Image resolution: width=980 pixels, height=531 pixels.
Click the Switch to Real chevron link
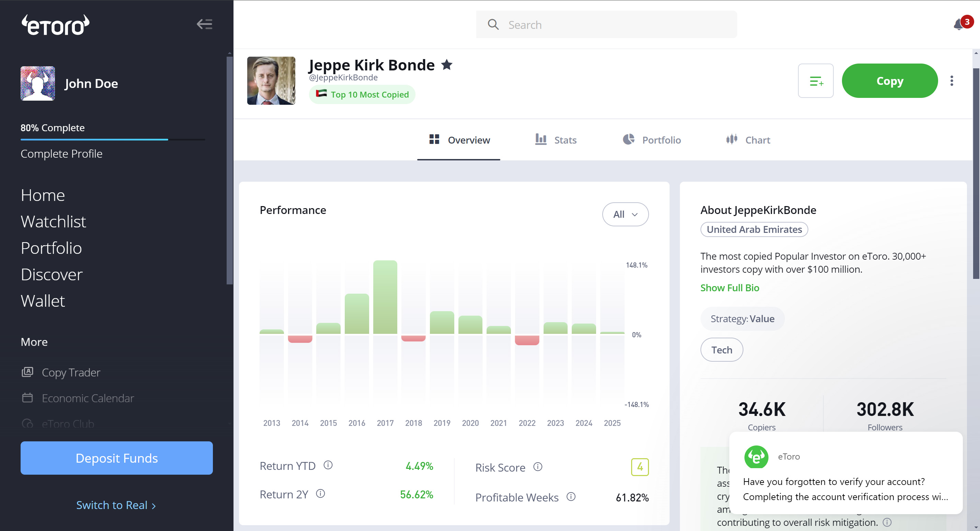tap(116, 505)
